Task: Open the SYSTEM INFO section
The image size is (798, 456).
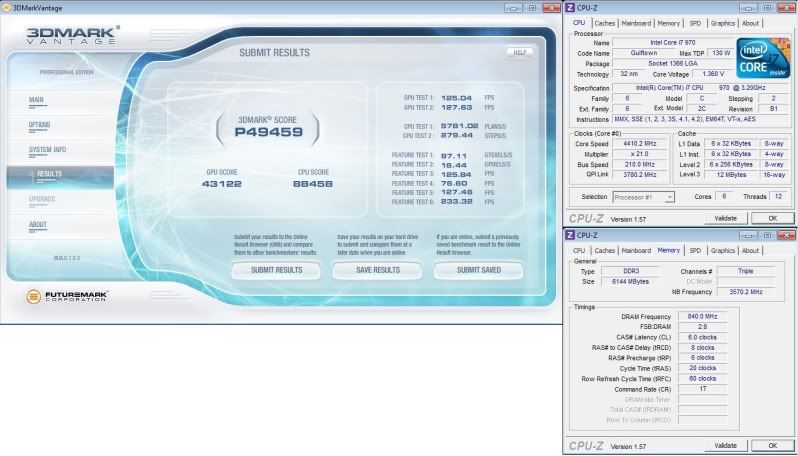Action: click(x=47, y=150)
